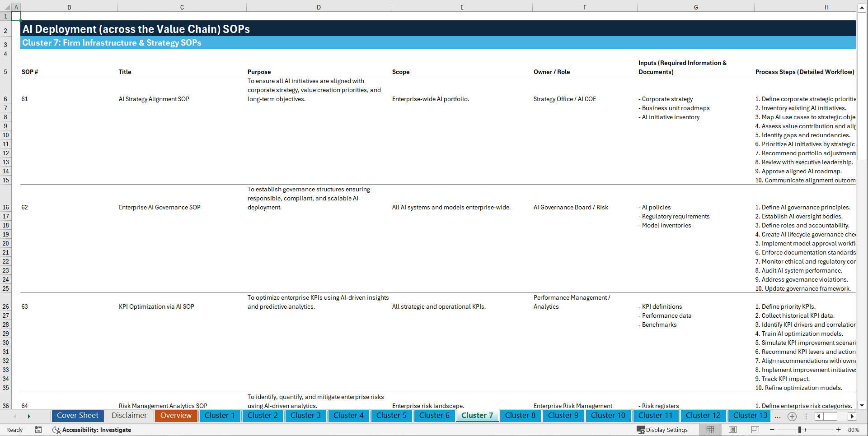Click the right sheet-tab scroll arrow

pos(29,416)
